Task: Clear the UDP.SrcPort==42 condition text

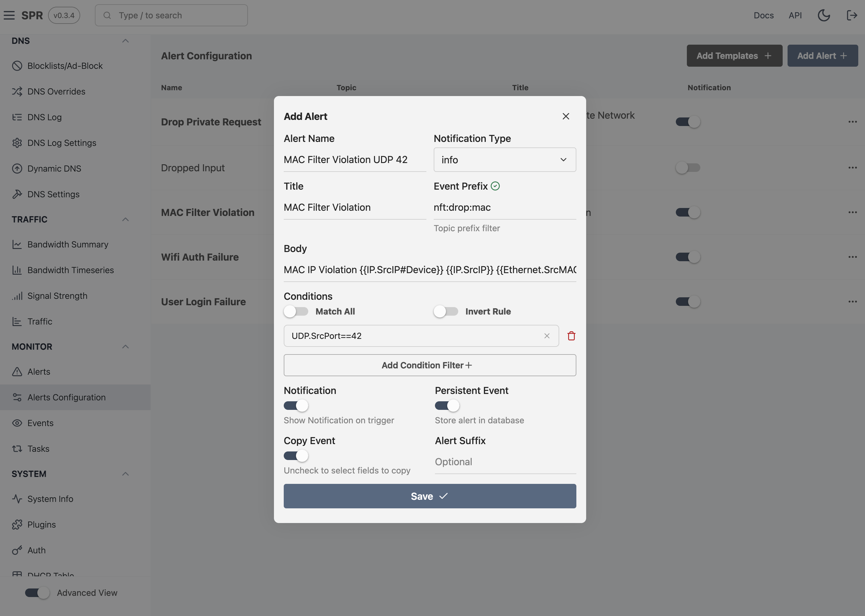Action: point(547,336)
